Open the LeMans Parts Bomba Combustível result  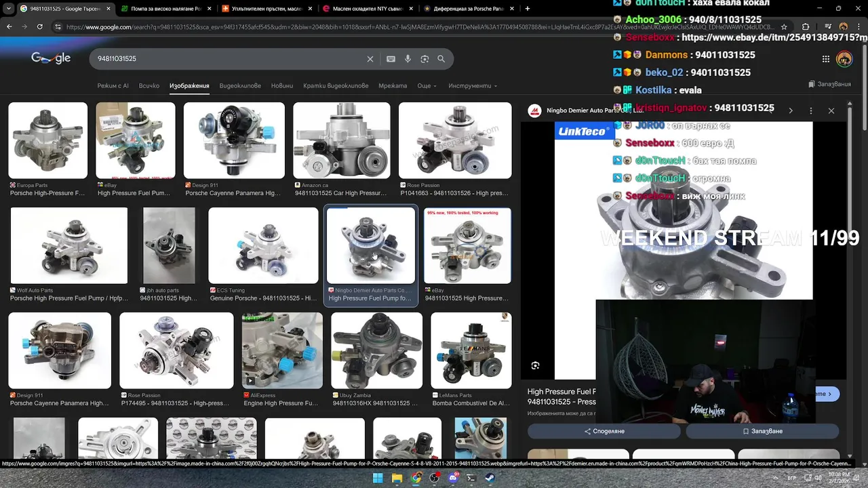coord(471,350)
